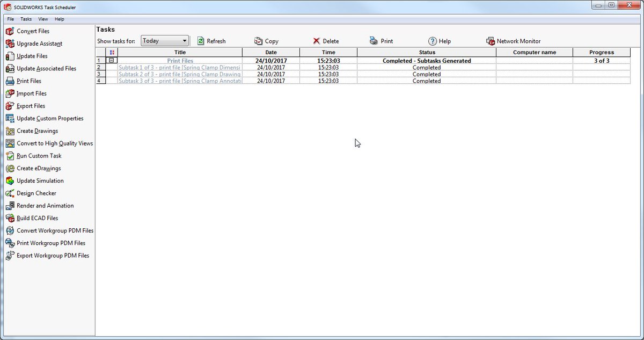
Task: Click the Upgrade Assistant icon
Action: point(10,44)
